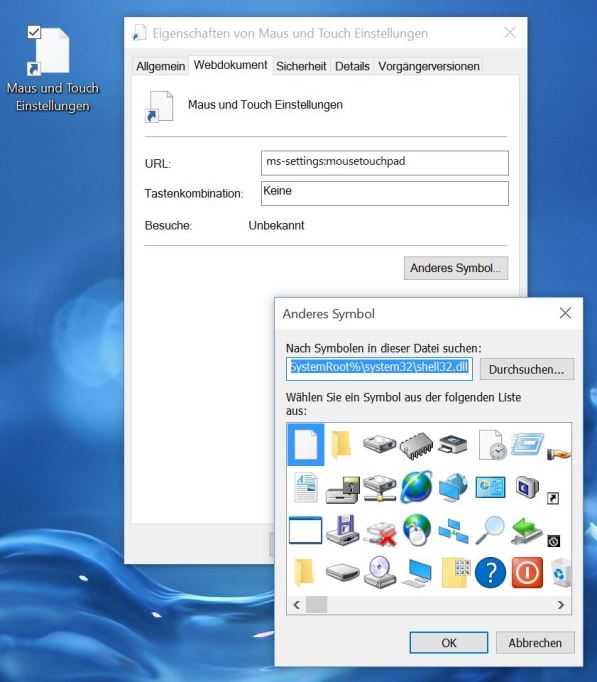Screen dimensions: 597x682
Task: Select the two connected network computers icon
Action: [453, 531]
